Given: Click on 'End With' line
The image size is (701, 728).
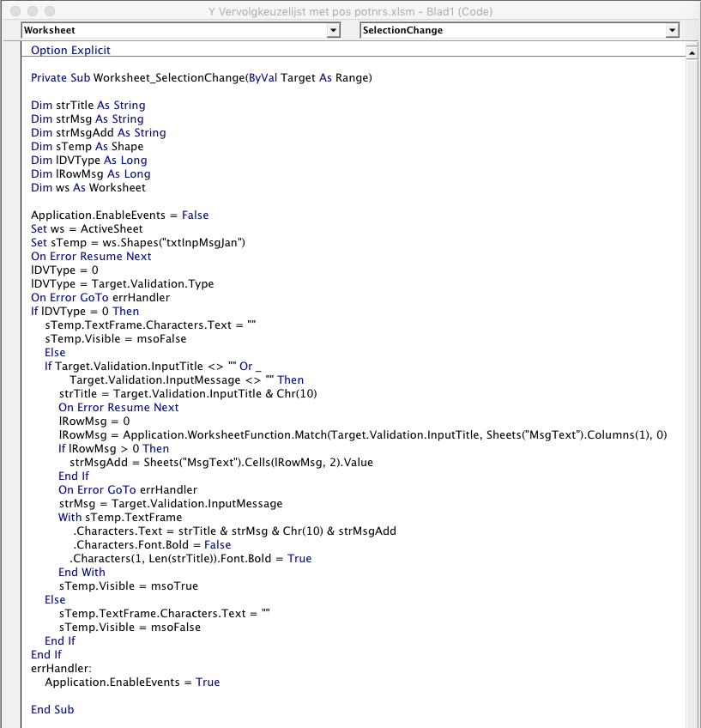Looking at the screenshot, I should pos(82,572).
